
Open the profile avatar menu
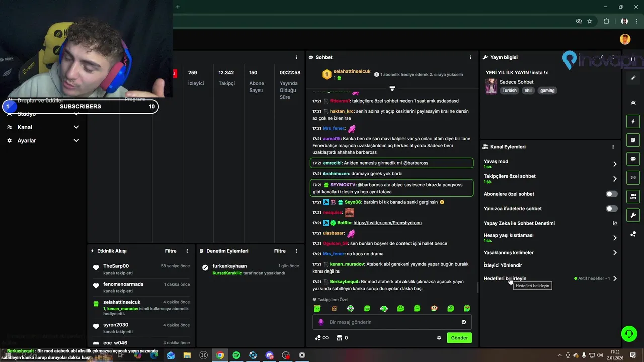point(625,39)
